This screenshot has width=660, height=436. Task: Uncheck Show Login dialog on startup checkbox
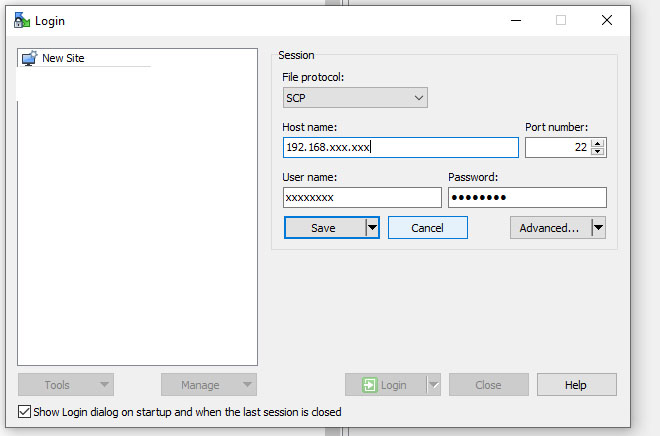click(24, 412)
